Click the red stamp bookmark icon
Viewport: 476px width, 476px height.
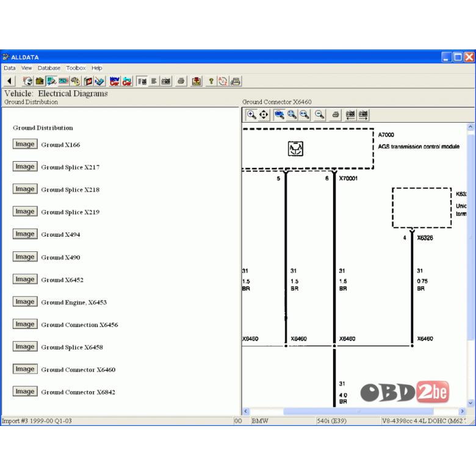(197, 81)
